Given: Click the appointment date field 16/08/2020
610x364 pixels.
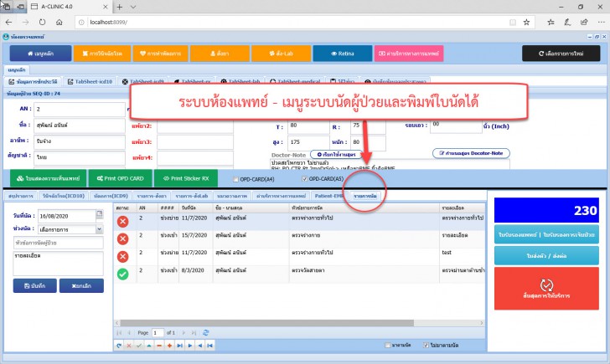Looking at the screenshot, I should [66, 216].
